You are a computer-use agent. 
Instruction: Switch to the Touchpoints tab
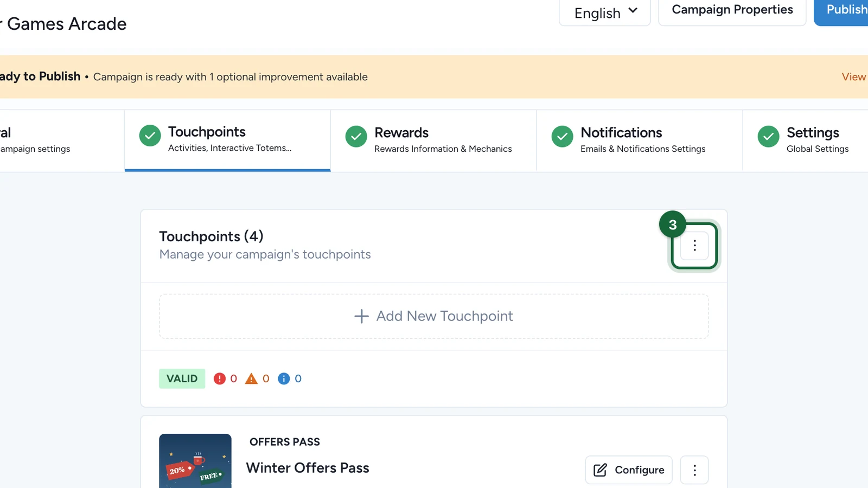point(227,140)
